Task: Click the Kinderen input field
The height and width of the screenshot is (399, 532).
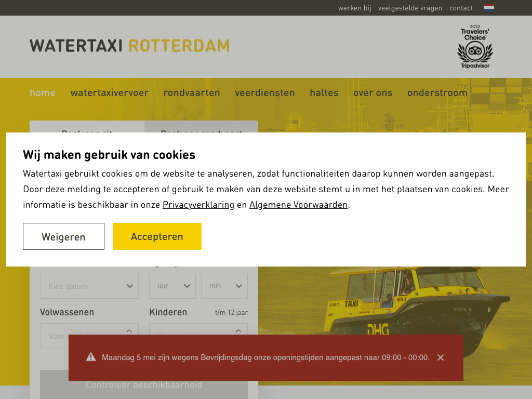Action: coord(198,336)
